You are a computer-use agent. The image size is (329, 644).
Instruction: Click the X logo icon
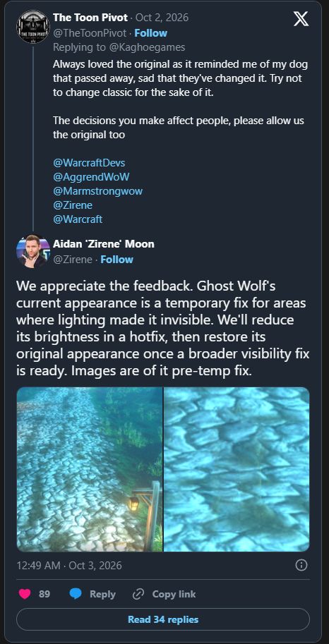click(301, 19)
